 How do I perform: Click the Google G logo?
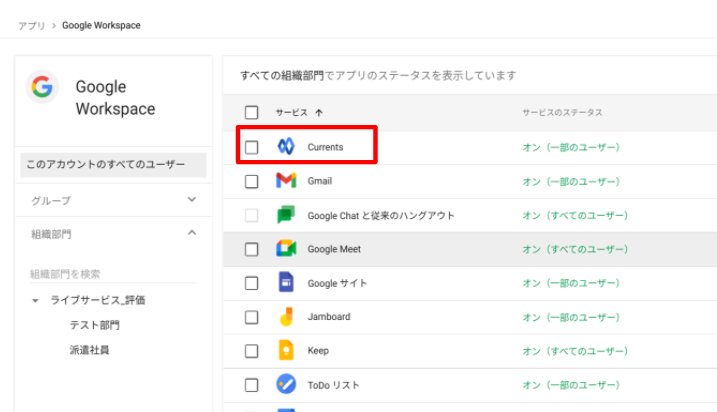(42, 87)
